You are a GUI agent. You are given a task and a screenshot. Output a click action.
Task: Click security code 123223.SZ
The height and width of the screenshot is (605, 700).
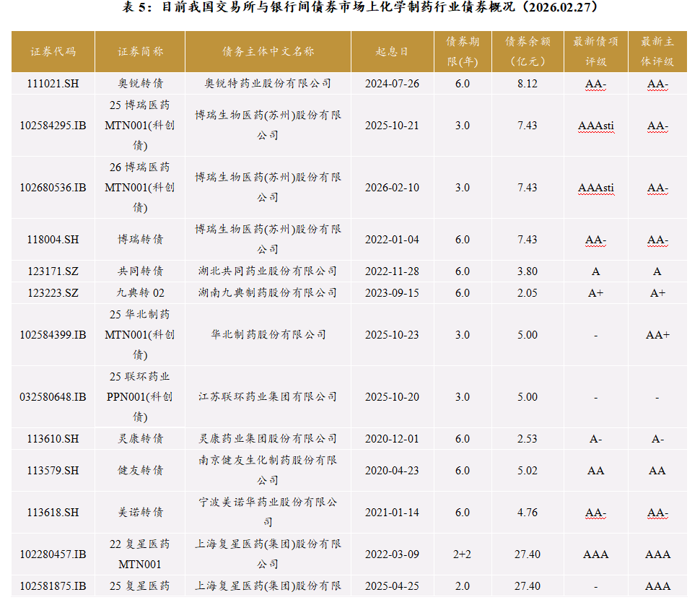[53, 293]
